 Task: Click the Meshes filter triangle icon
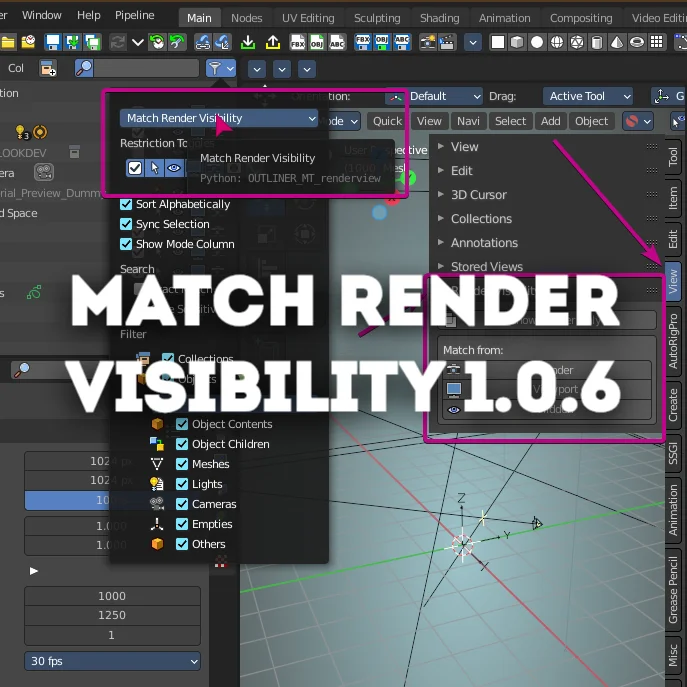(x=157, y=464)
